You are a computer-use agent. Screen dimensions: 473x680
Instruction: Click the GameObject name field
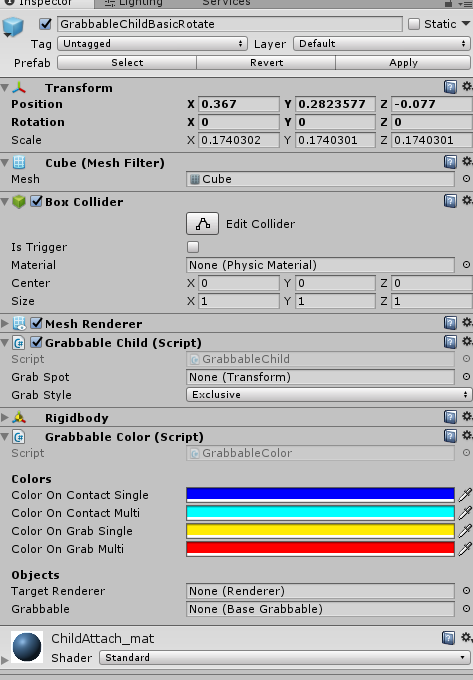[230, 24]
